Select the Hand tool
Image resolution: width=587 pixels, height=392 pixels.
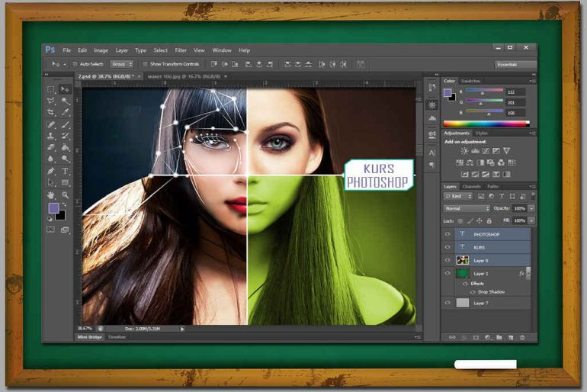click(52, 195)
